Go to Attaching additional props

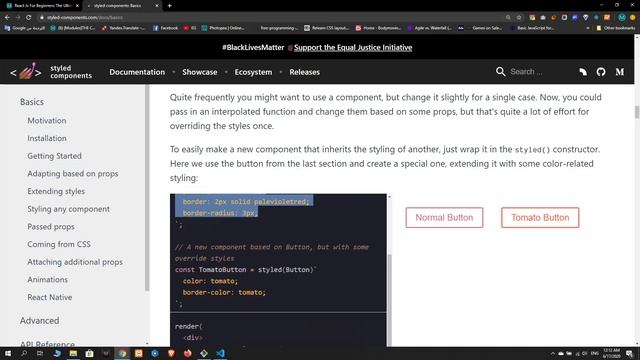(75, 262)
